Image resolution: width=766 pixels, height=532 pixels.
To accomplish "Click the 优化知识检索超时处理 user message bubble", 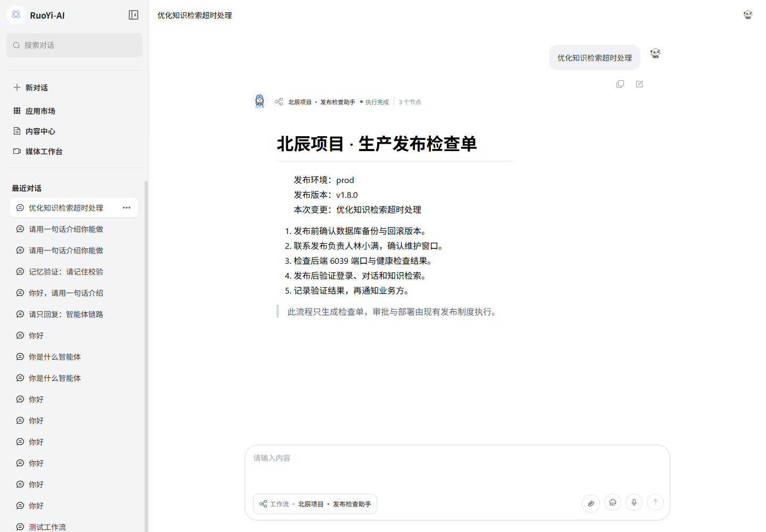I will [595, 57].
